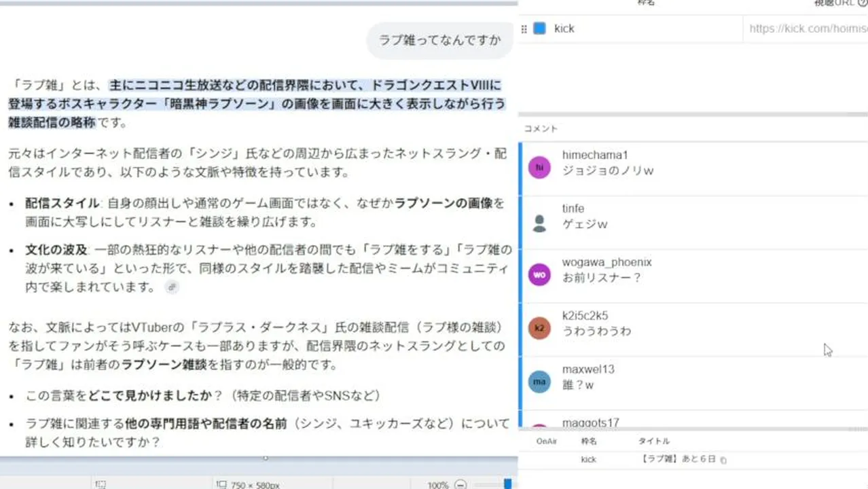Screen dimensions: 868x489
Task: Select comment 'お前リスナー?'
Action: click(x=602, y=278)
